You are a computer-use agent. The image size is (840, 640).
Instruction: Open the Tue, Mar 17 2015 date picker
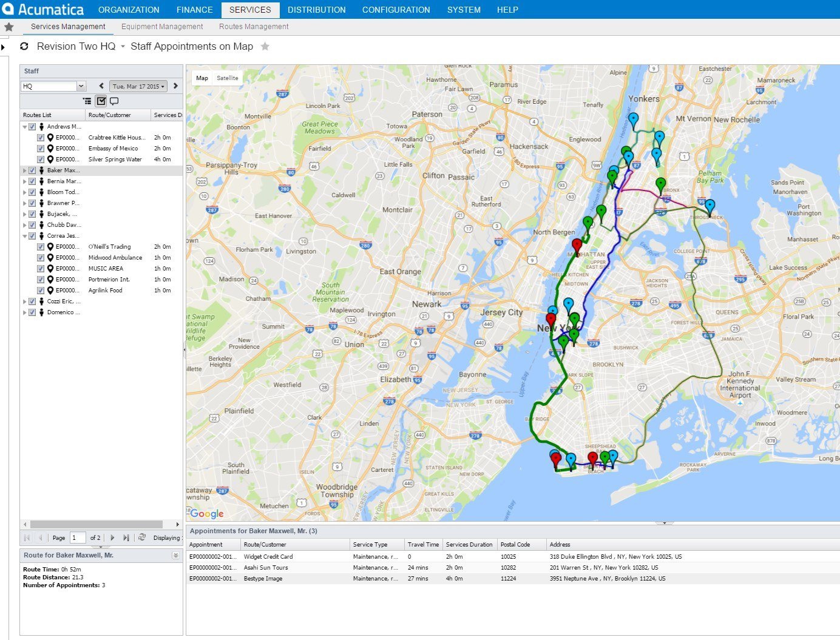[138, 86]
